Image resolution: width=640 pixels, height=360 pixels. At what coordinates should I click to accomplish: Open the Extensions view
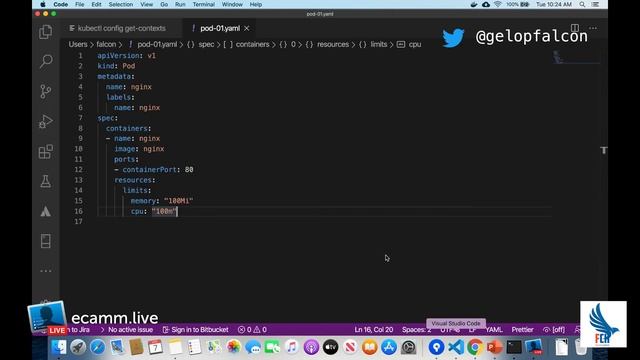pos(46,151)
